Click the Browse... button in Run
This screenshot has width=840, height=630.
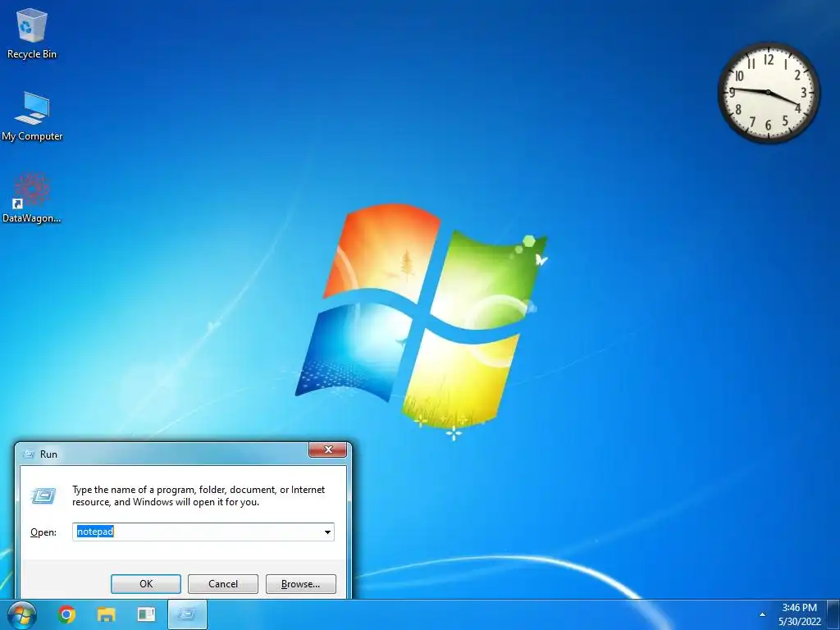click(300, 584)
